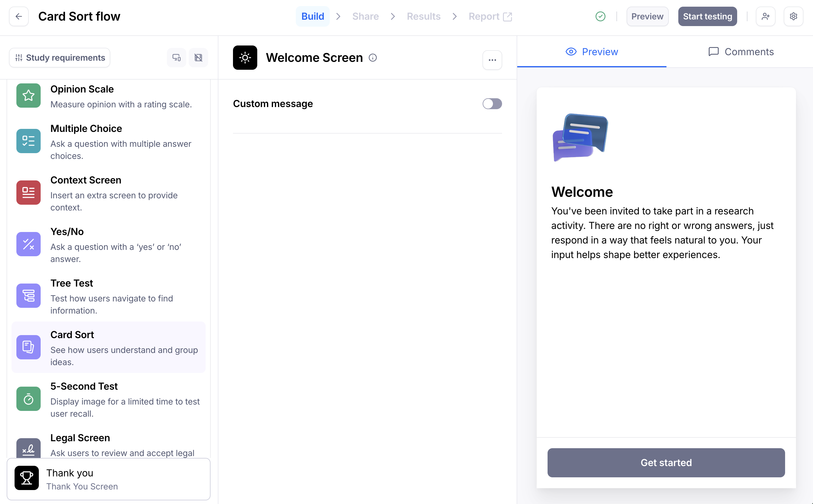The image size is (813, 504).
Task: Open the Report external link
Action: click(490, 16)
